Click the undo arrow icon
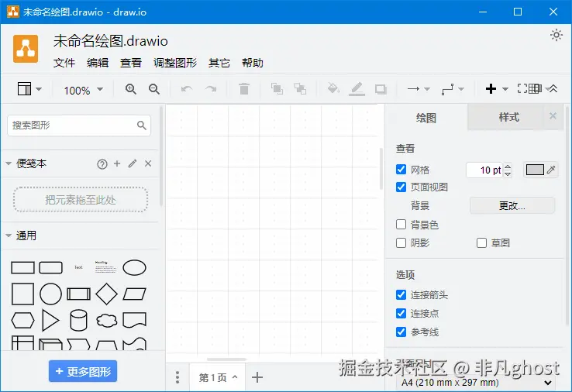572x392 pixels. [187, 89]
